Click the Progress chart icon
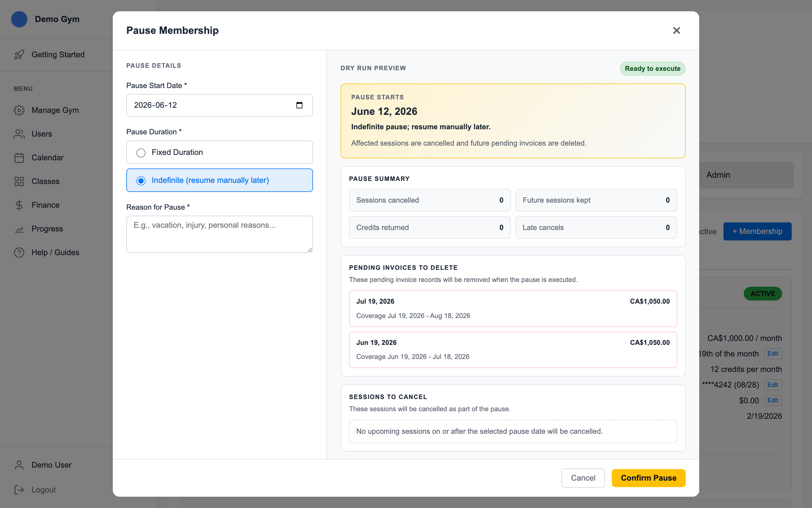 19,229
